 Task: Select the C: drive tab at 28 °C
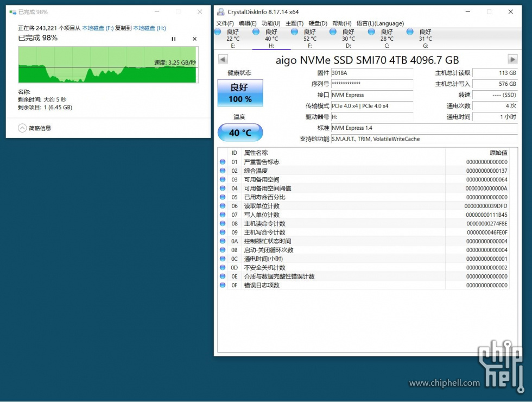coord(387,39)
